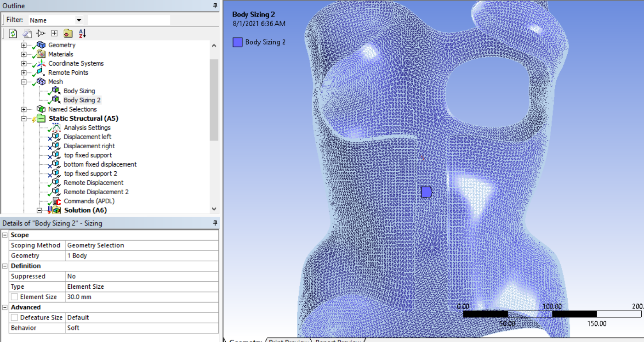Expand the Materials tree node

(x=24, y=54)
